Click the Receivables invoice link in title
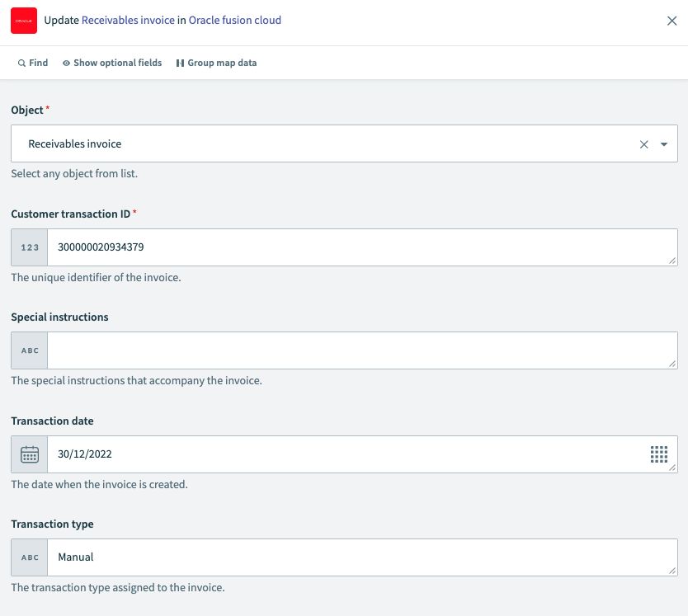This screenshot has height=616, width=688. click(x=128, y=20)
